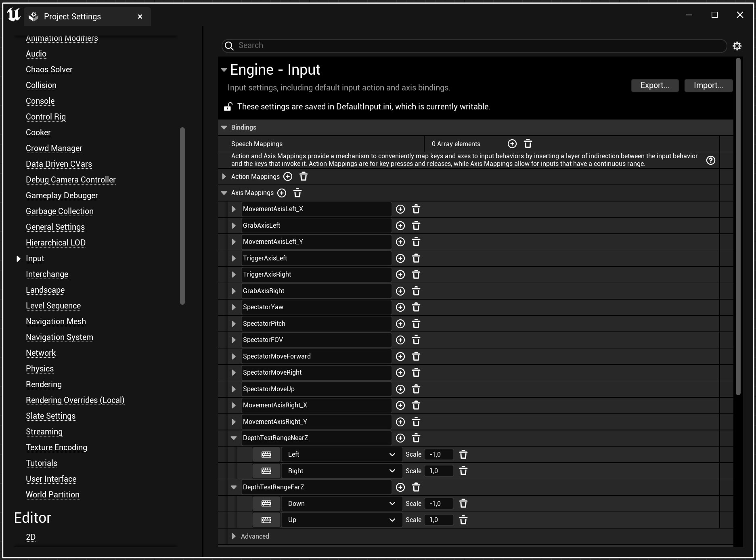The image size is (756, 560).
Task: Click the help icon next to the mappings description
Action: pos(710,160)
